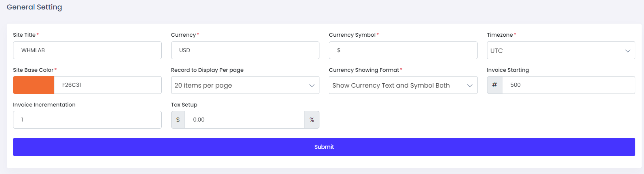Click the orange Site Base Color swatch
Screen dimensions: 644x174
[34, 85]
